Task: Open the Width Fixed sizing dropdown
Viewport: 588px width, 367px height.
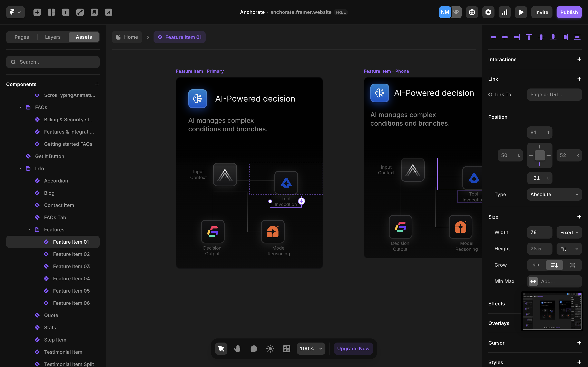Action: [569, 232]
